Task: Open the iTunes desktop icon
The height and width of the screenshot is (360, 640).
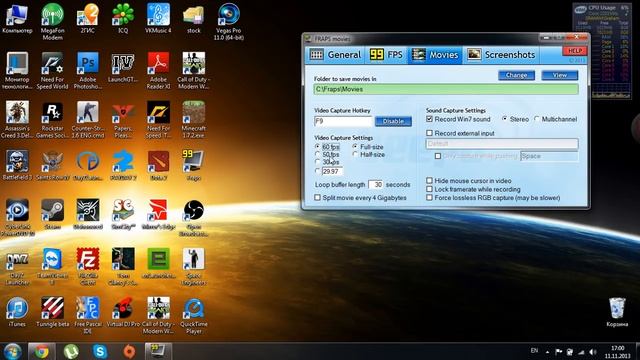Action: coord(17,312)
